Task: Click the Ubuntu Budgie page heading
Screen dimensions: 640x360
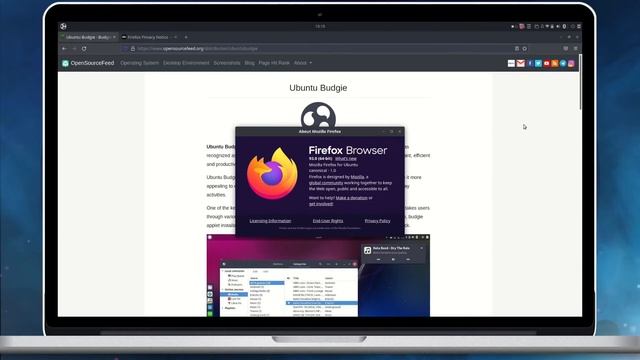Action: 318,88
